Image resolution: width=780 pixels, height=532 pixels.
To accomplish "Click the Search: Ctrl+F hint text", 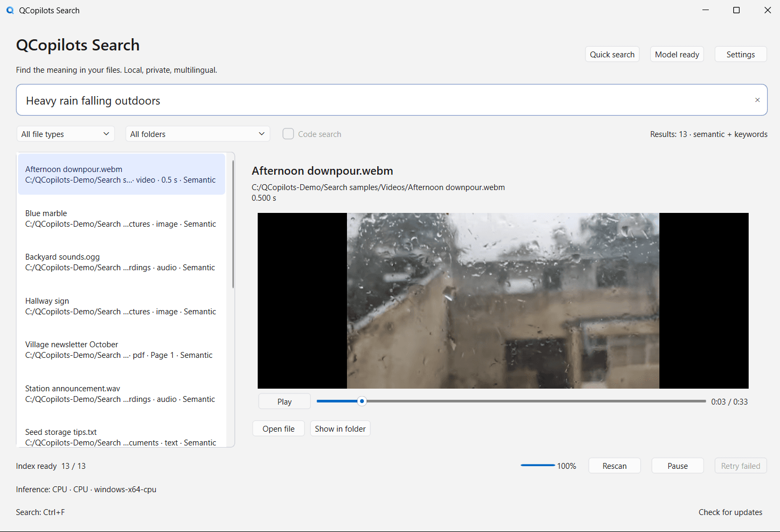I will pyautogui.click(x=40, y=512).
